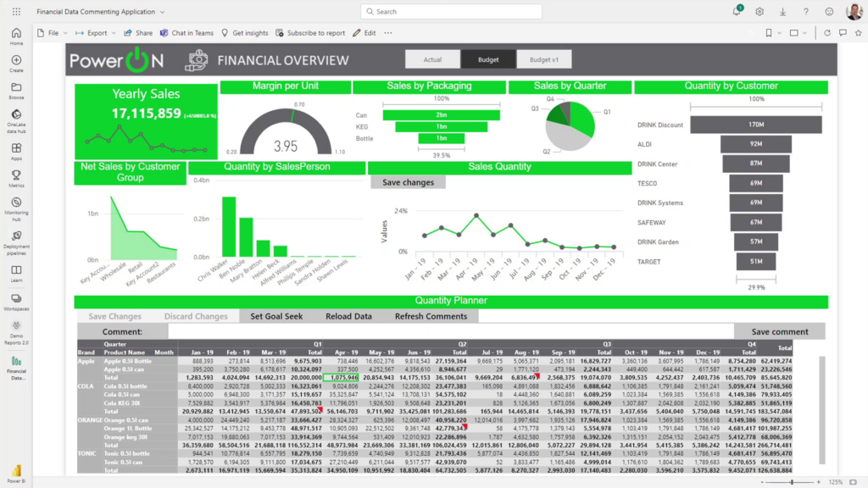Click the Margin per Unit 3.95 gauge

[286, 133]
